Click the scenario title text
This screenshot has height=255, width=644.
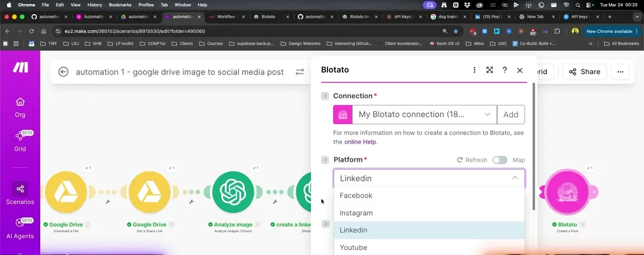click(x=180, y=72)
